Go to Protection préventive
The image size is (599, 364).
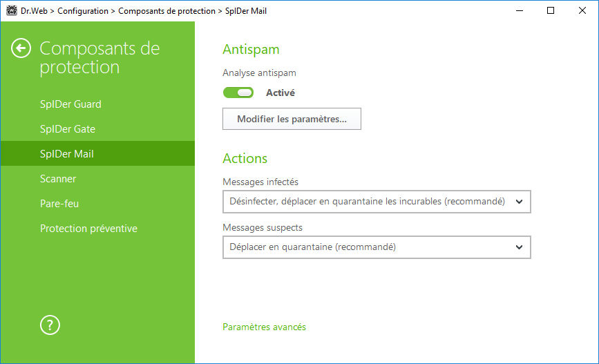pos(88,229)
